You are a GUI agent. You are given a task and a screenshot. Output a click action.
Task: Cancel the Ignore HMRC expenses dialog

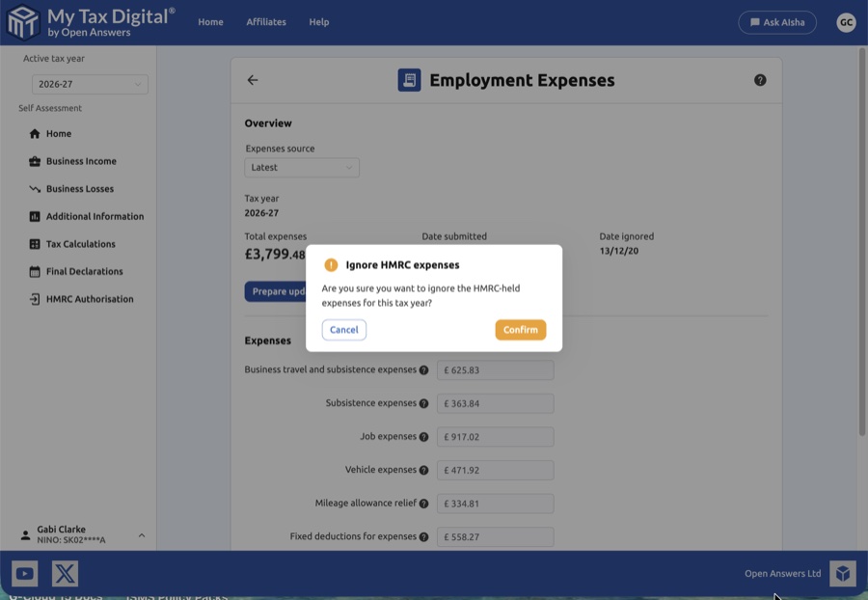343,330
